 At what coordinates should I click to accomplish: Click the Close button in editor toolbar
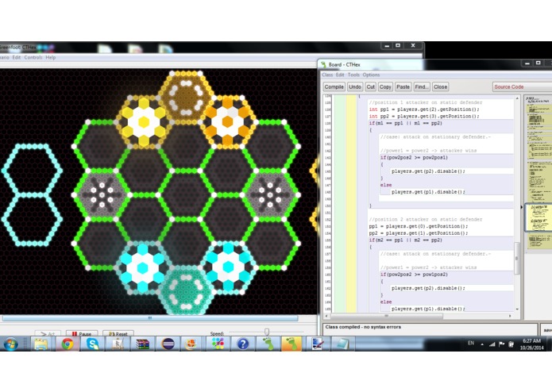point(440,86)
